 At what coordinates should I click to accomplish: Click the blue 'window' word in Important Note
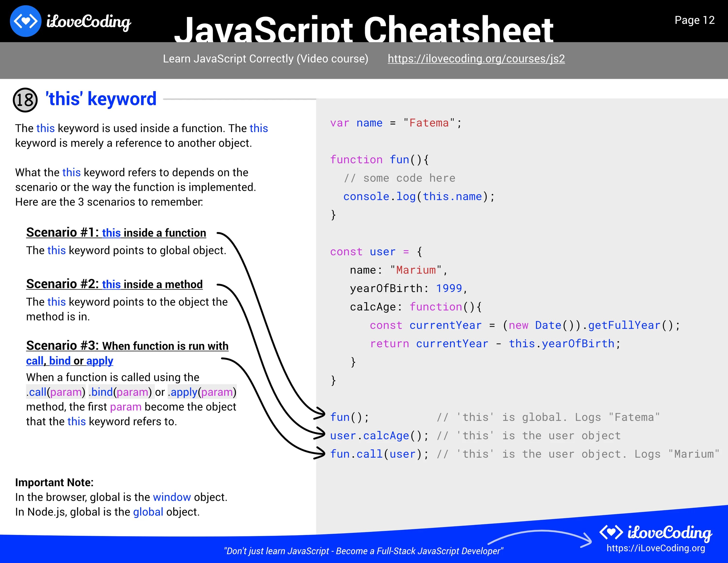point(172,497)
